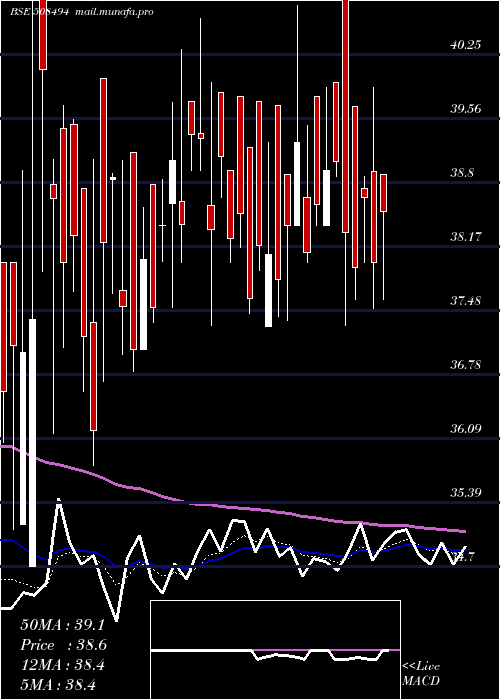Click the 36.78 price axis label
500x700 pixels.
[465, 365]
